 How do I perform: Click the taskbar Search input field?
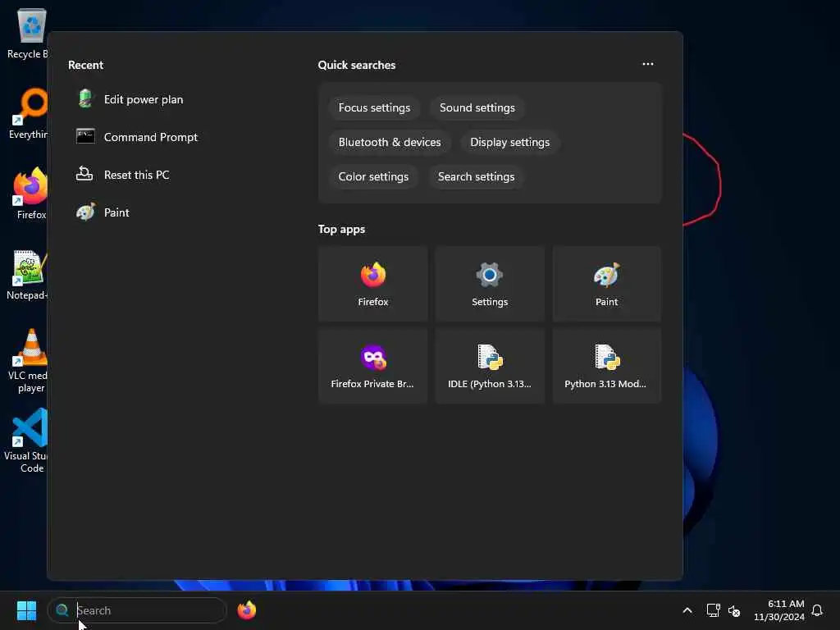click(137, 610)
